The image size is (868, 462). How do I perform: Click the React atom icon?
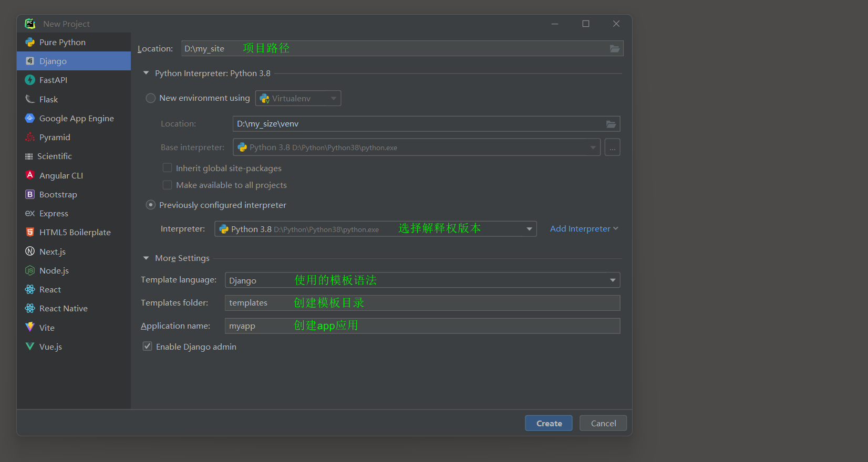click(x=30, y=289)
